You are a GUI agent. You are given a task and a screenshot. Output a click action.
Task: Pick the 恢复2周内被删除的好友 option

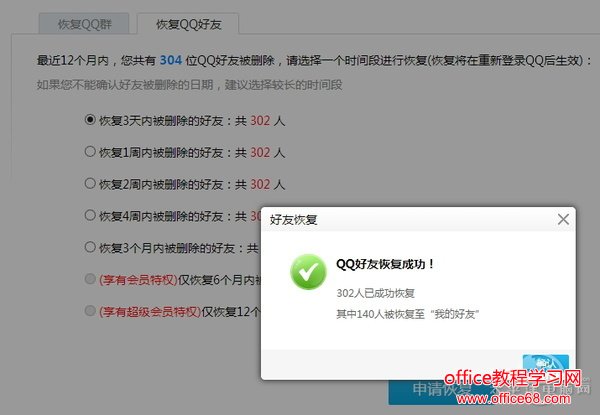(90, 184)
